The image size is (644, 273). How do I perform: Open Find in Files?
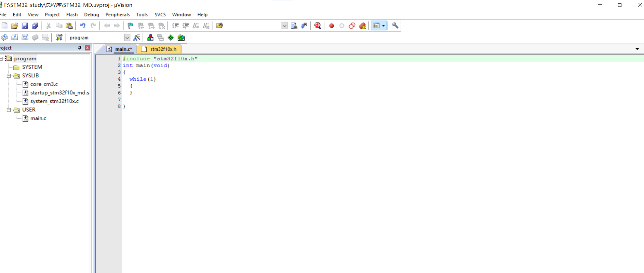tap(219, 26)
